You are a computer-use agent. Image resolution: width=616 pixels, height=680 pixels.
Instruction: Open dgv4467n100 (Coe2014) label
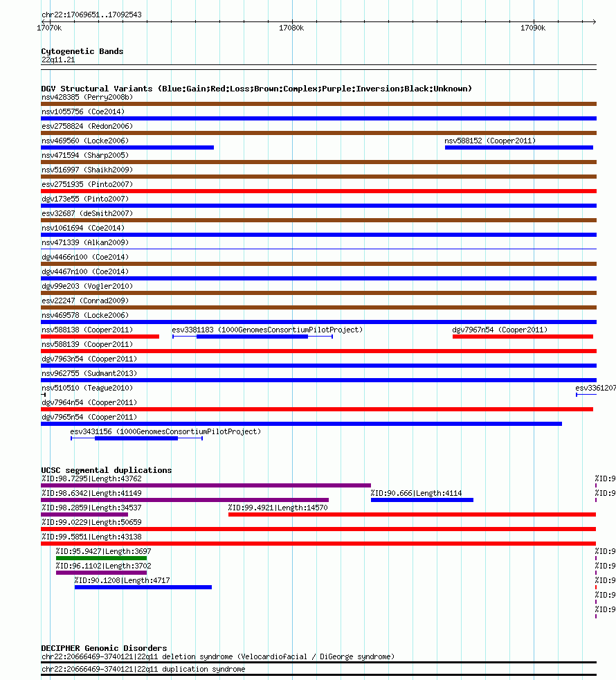pos(85,271)
